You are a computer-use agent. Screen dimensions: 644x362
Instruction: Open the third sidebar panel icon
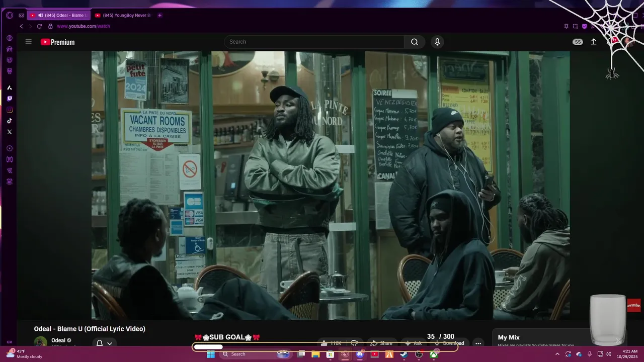(x=9, y=60)
